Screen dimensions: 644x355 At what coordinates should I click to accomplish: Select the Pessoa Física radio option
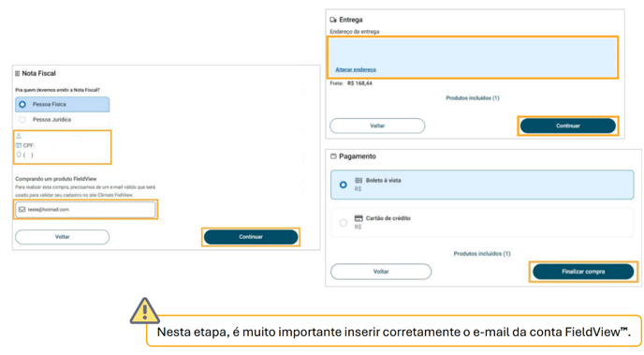click(63, 104)
